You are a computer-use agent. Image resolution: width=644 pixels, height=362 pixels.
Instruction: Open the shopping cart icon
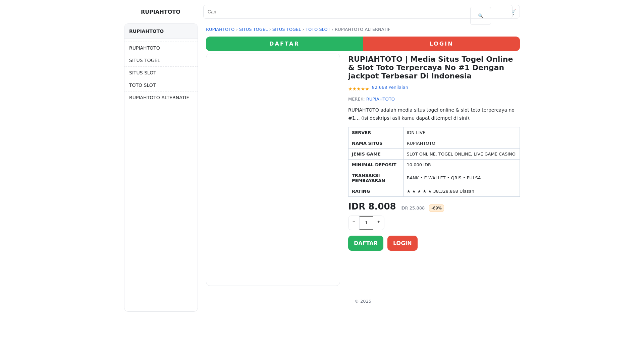click(514, 12)
